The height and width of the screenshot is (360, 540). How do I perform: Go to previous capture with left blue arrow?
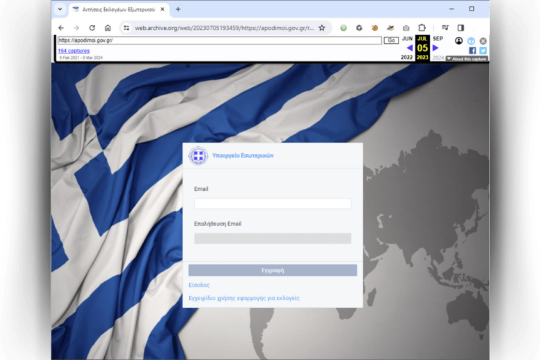(409, 48)
